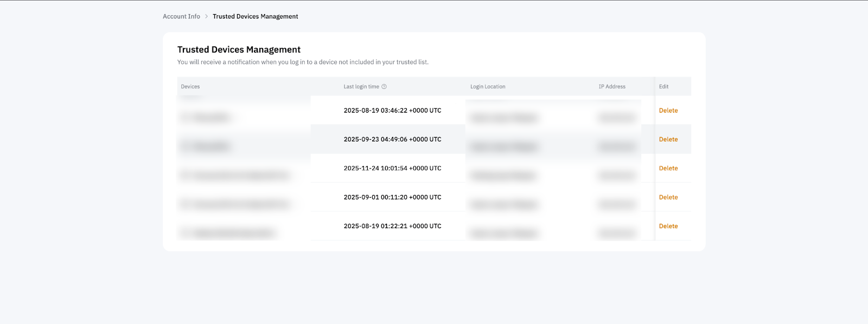
Task: Click the Edit column header
Action: pos(663,87)
